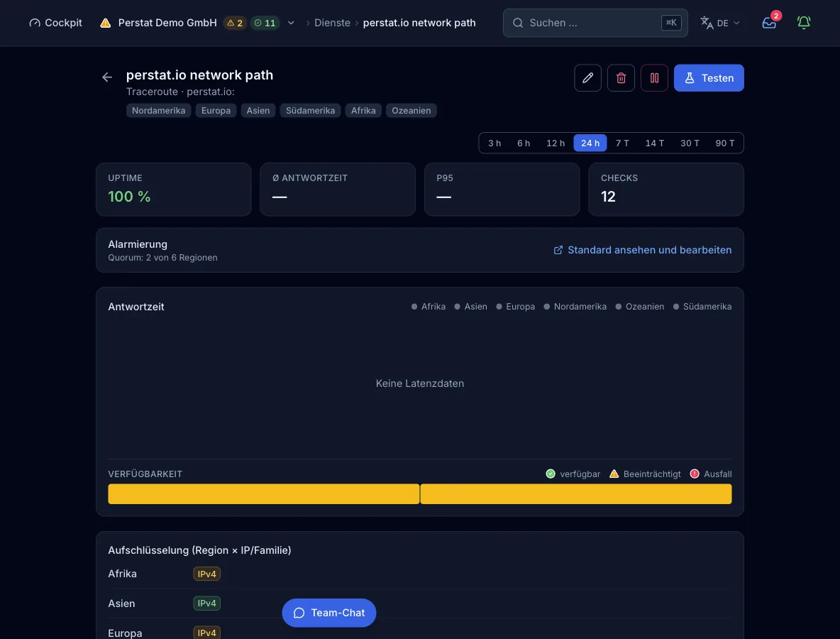Select the 90 T time range

tap(725, 143)
